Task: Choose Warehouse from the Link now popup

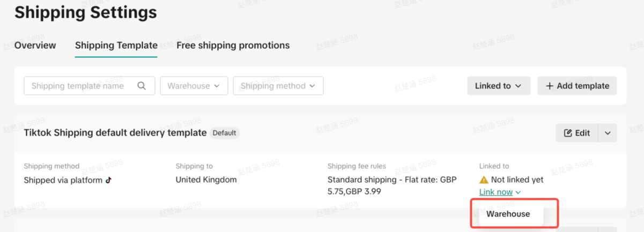Action: tap(508, 214)
